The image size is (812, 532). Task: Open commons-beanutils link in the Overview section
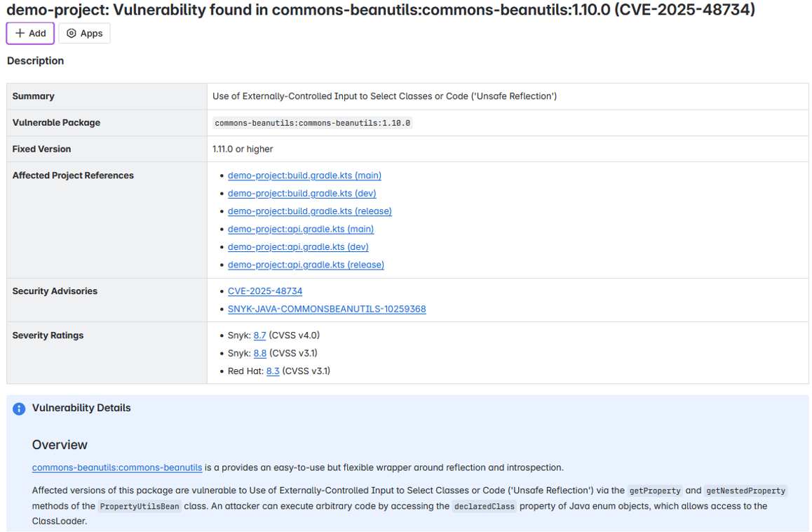pyautogui.click(x=117, y=467)
